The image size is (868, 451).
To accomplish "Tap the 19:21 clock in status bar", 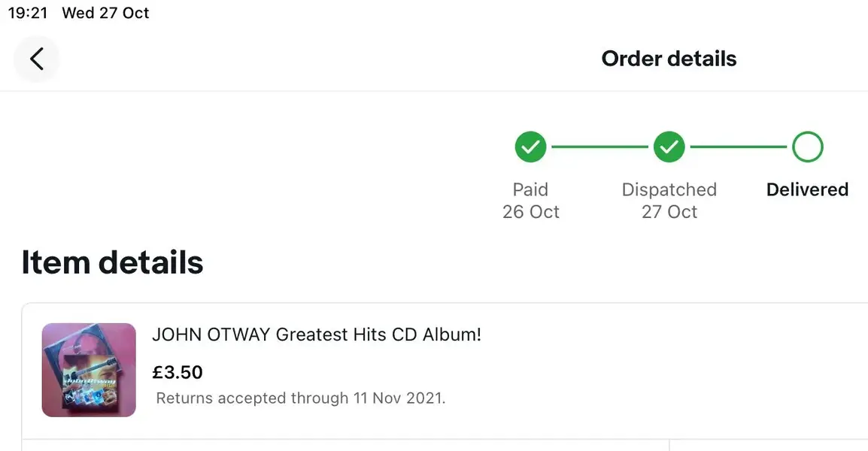I will tap(28, 13).
